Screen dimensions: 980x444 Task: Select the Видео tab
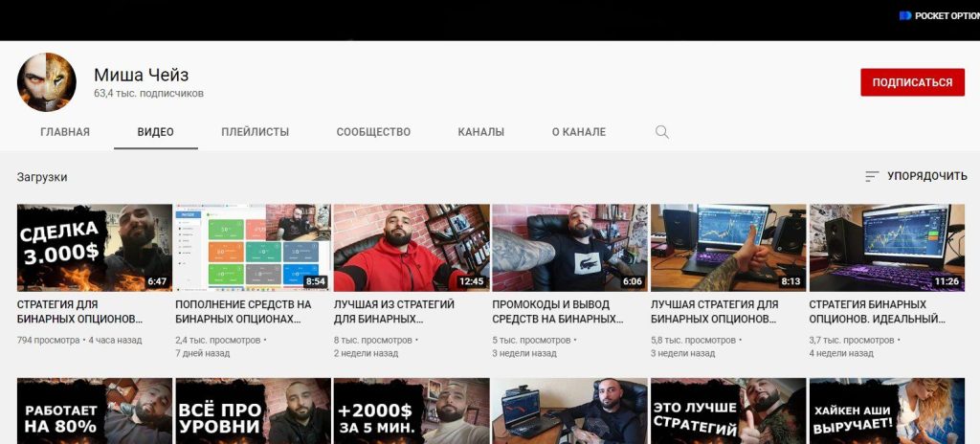coord(155,132)
